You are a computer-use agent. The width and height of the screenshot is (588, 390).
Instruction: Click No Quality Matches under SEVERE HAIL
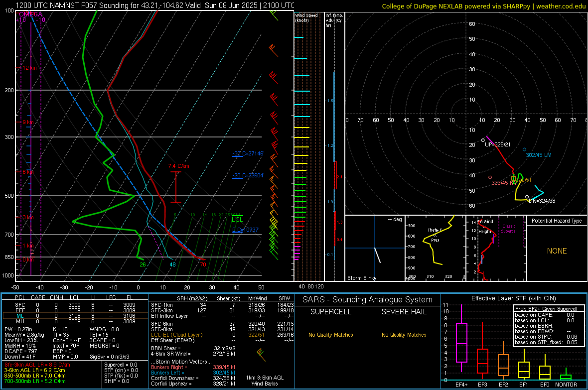click(x=404, y=335)
